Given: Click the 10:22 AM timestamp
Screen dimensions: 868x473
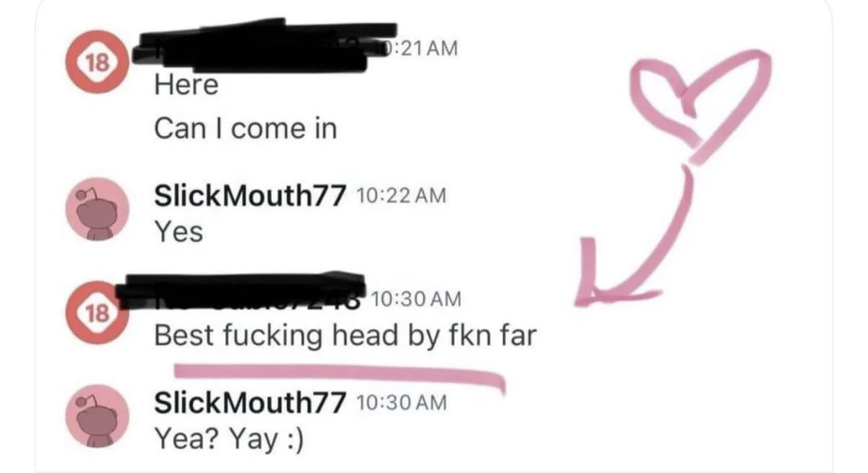Looking at the screenshot, I should click(x=400, y=196).
